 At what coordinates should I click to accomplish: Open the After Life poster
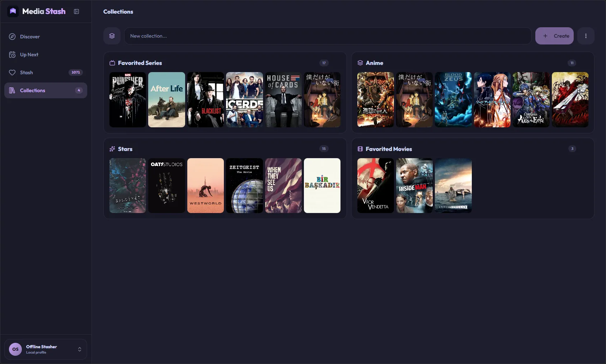(166, 100)
